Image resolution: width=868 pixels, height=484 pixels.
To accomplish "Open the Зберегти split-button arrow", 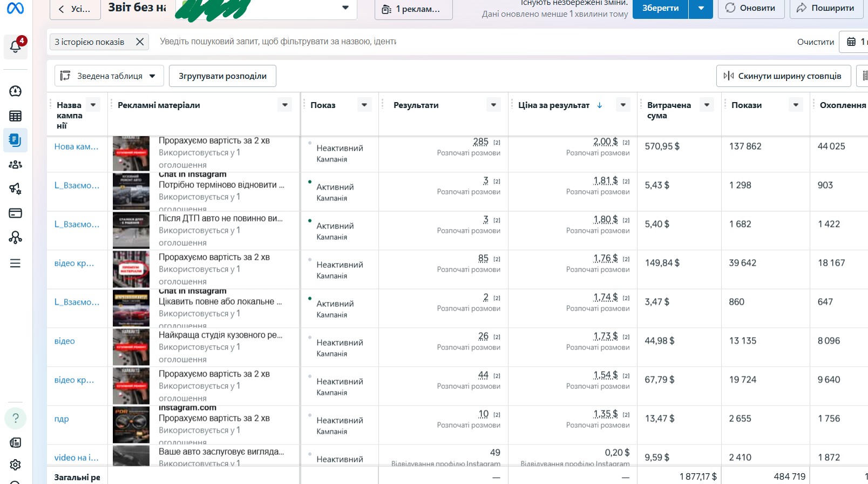I will click(701, 8).
